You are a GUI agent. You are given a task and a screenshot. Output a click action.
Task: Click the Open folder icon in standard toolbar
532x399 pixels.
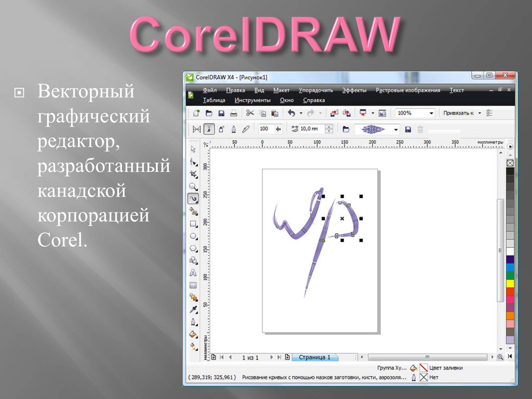pyautogui.click(x=209, y=113)
